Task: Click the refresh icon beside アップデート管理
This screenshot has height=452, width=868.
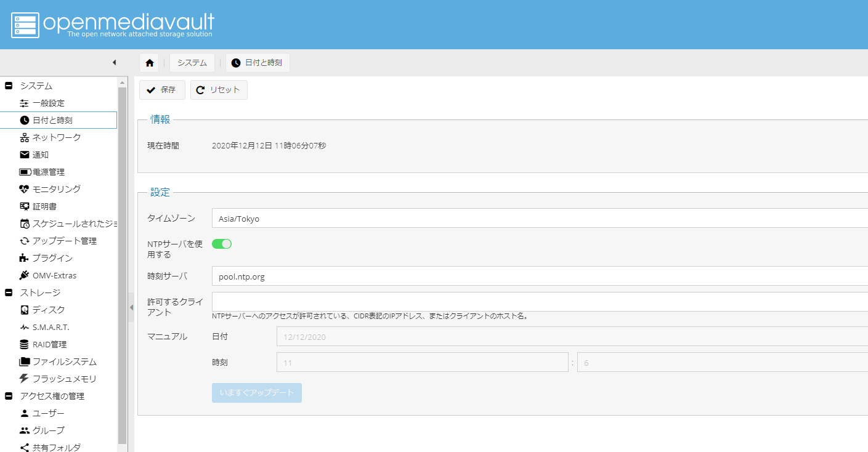Action: pos(25,241)
